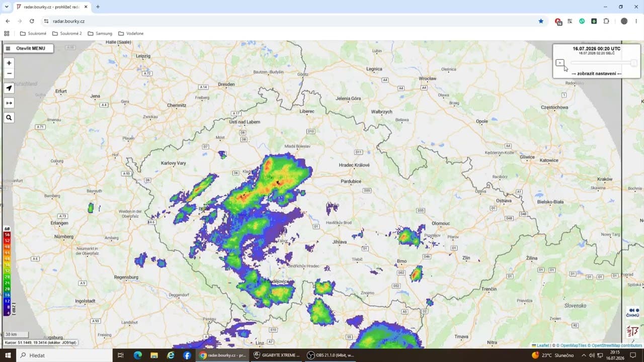The image size is (644, 362).
Task: Activate the locate-me arrow tool
Action: (9, 88)
